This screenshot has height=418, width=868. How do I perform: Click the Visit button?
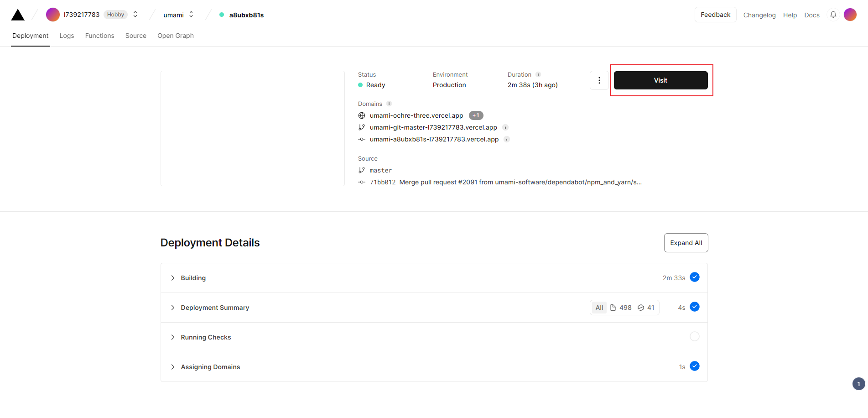[661, 80]
